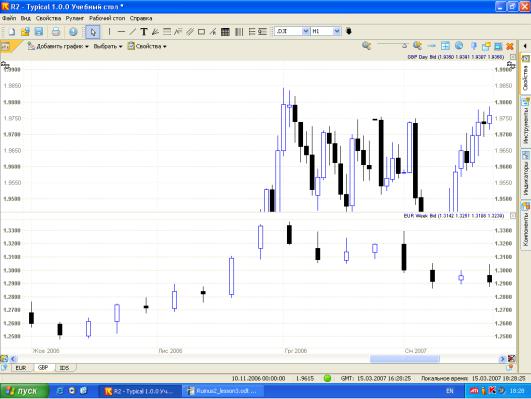The height and width of the screenshot is (399, 531).
Task: Click the R2 - Typical taskbar button
Action: click(139, 391)
